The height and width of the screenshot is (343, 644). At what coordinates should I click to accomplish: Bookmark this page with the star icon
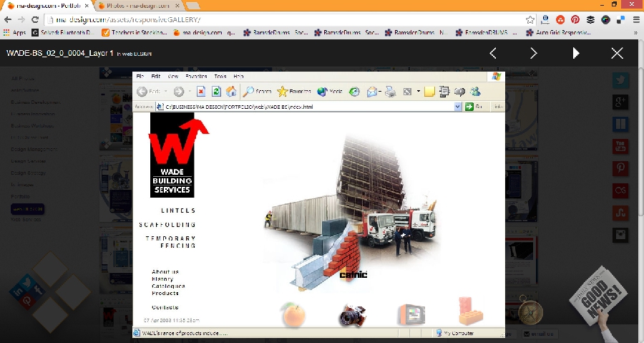pyautogui.click(x=530, y=20)
